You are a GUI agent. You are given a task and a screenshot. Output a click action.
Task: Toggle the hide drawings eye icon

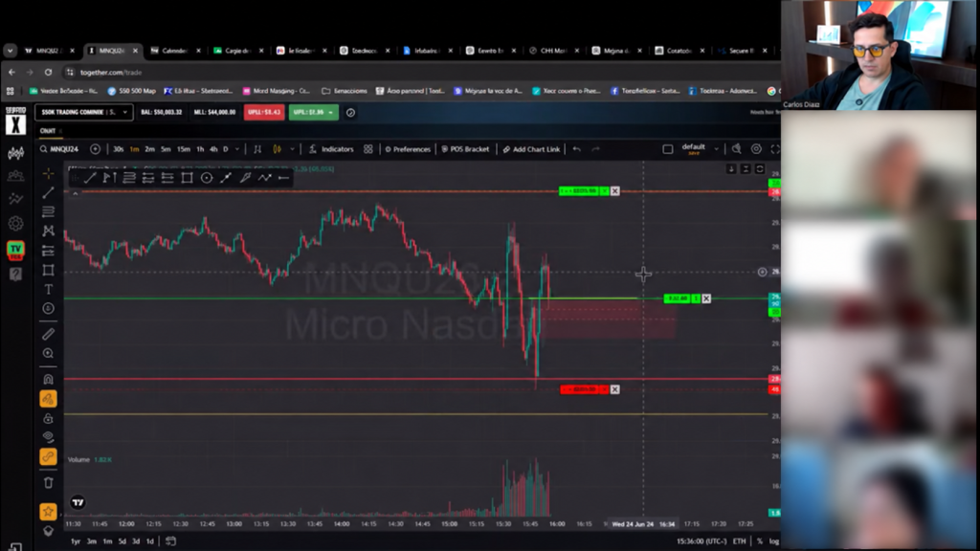(48, 436)
